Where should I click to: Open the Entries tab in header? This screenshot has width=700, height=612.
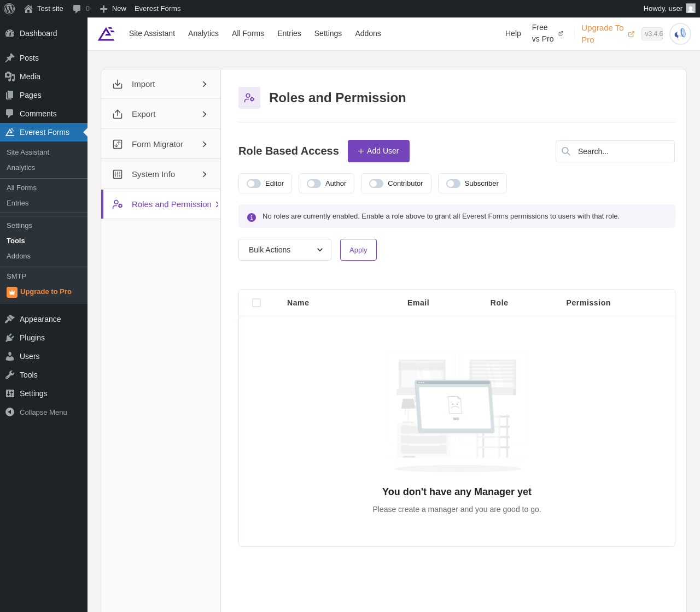pos(289,33)
